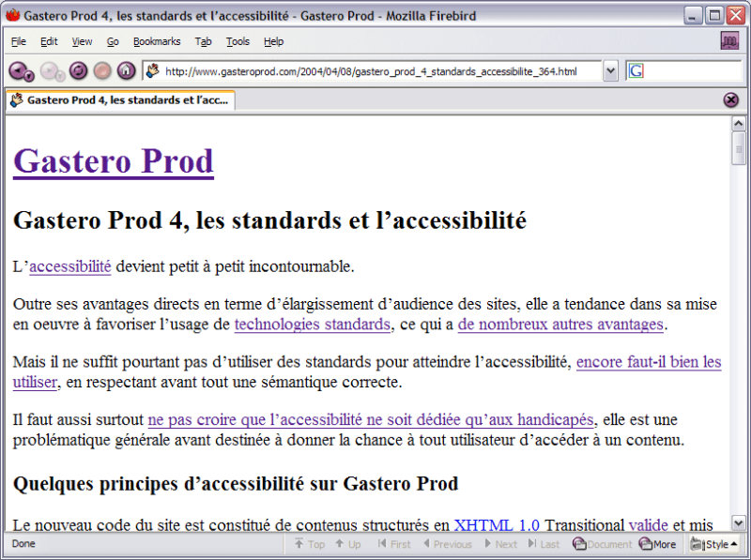
Task: Click the Quelques principes d'accessibilité subheading
Action: (x=236, y=484)
